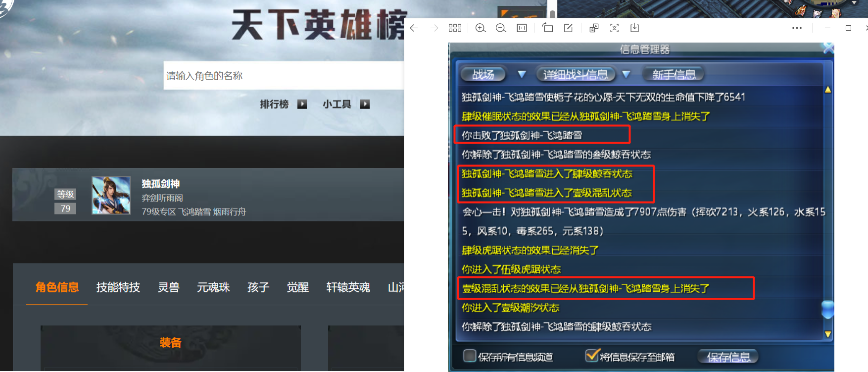
Task: Click log line 你解除了独孤剑神-飞鸿踏雪的叁级鲸吞状态
Action: (556, 155)
